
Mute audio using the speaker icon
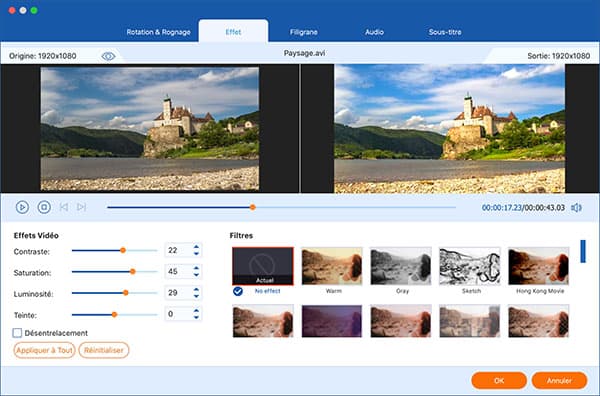576,208
